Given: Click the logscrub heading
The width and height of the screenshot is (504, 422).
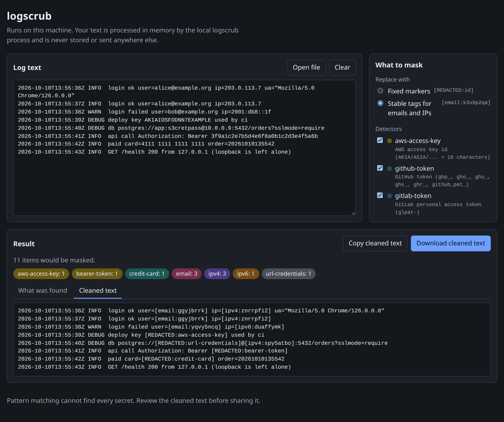Looking at the screenshot, I should pyautogui.click(x=29, y=16).
